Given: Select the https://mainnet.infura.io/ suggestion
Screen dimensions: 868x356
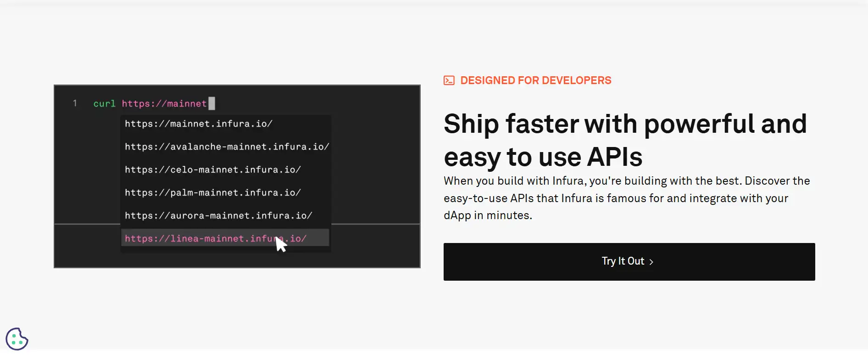Looking at the screenshot, I should tap(198, 124).
